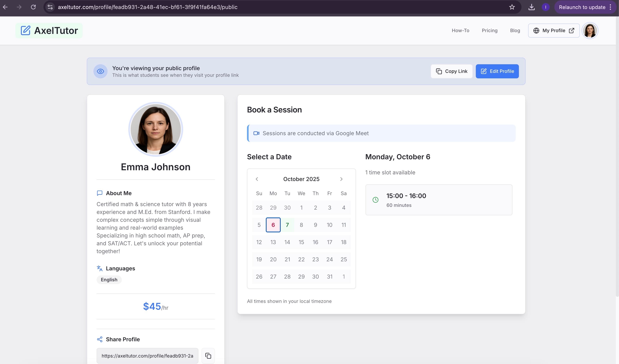The image size is (619, 364).
Task: Copy the profile URL using the copy button
Action: (x=208, y=356)
